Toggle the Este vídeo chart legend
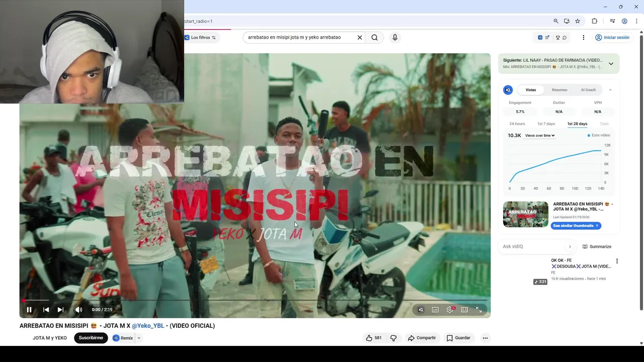 tap(599, 135)
